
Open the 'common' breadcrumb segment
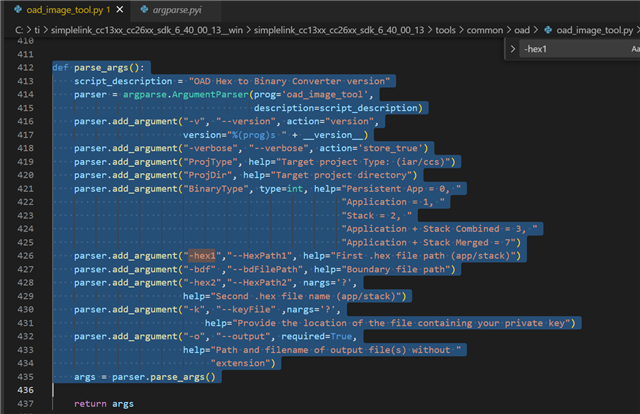click(485, 30)
